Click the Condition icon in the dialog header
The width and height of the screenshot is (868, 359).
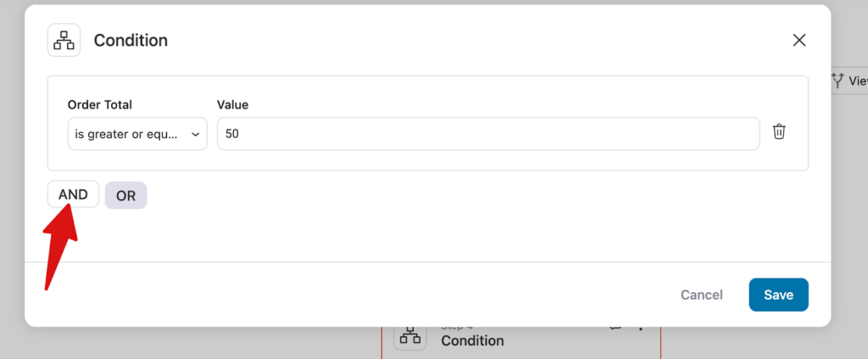click(x=64, y=40)
